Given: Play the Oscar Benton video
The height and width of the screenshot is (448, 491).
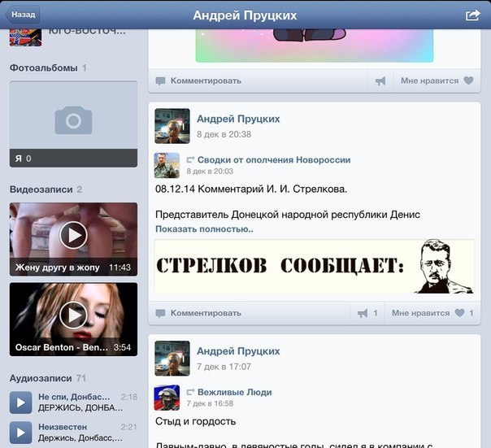Looking at the screenshot, I should point(73,315).
